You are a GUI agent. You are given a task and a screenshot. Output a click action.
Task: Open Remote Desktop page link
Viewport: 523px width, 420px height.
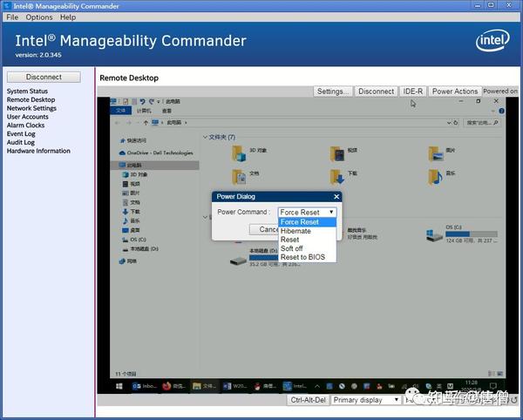tap(31, 99)
